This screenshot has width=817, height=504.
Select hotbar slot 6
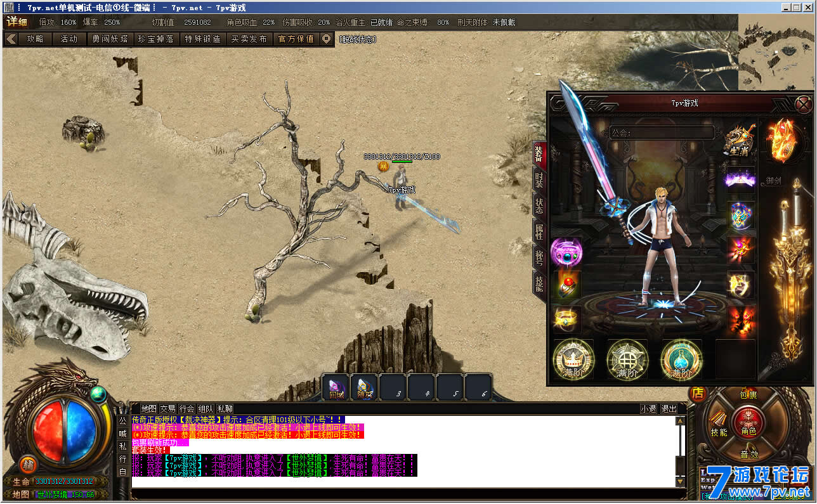(x=479, y=387)
